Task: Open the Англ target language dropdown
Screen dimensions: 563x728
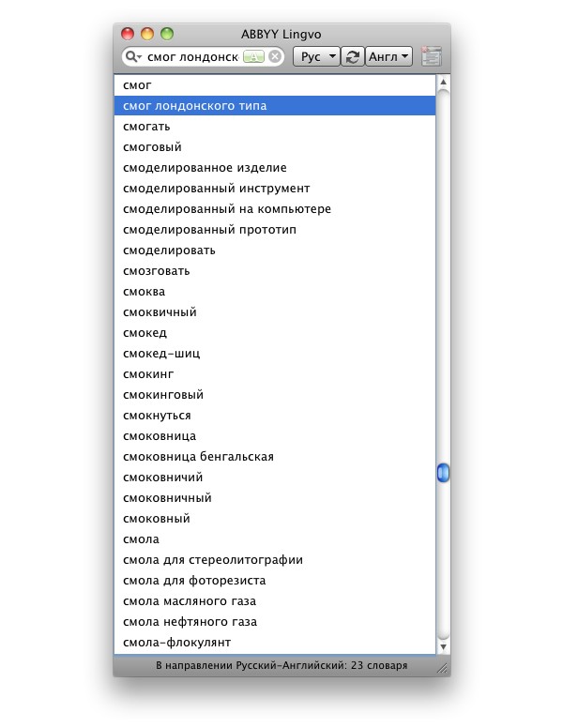Action: tap(388, 57)
